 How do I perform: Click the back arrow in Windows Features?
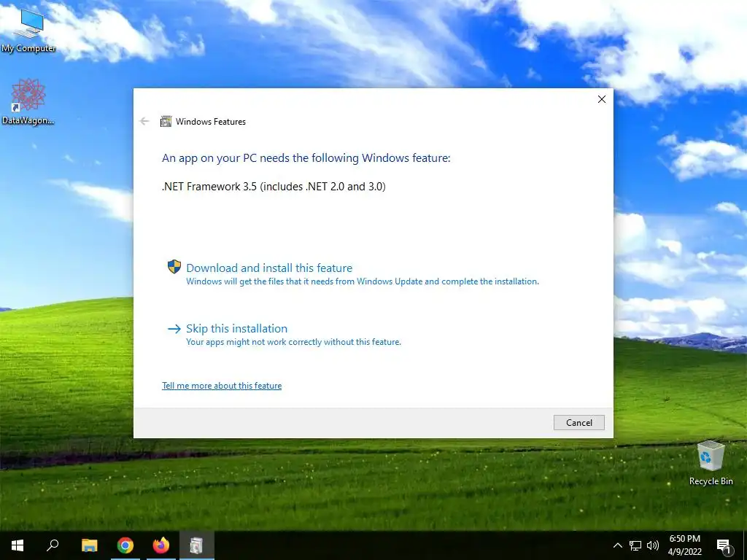click(x=144, y=122)
